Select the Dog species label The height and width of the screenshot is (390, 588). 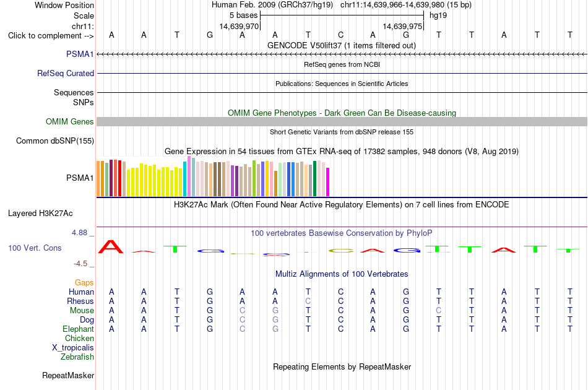(x=87, y=320)
